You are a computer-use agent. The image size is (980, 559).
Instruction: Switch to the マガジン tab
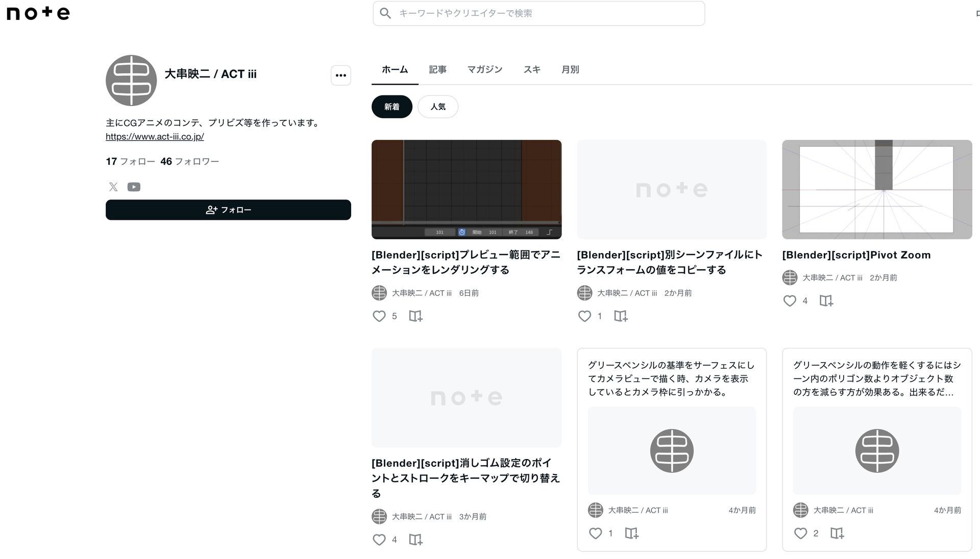pos(484,69)
